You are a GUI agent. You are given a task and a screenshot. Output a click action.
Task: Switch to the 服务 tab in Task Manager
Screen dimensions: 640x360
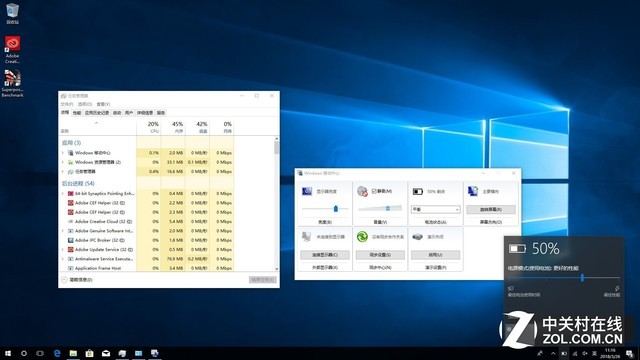[161, 113]
